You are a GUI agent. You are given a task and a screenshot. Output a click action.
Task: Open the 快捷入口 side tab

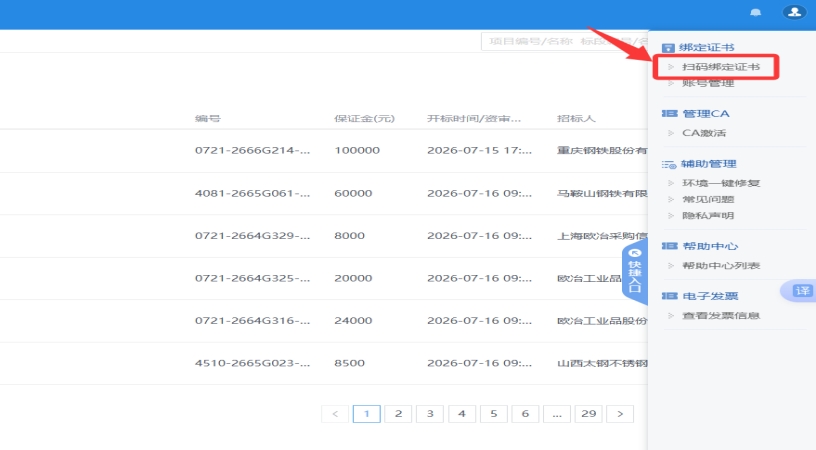635,272
